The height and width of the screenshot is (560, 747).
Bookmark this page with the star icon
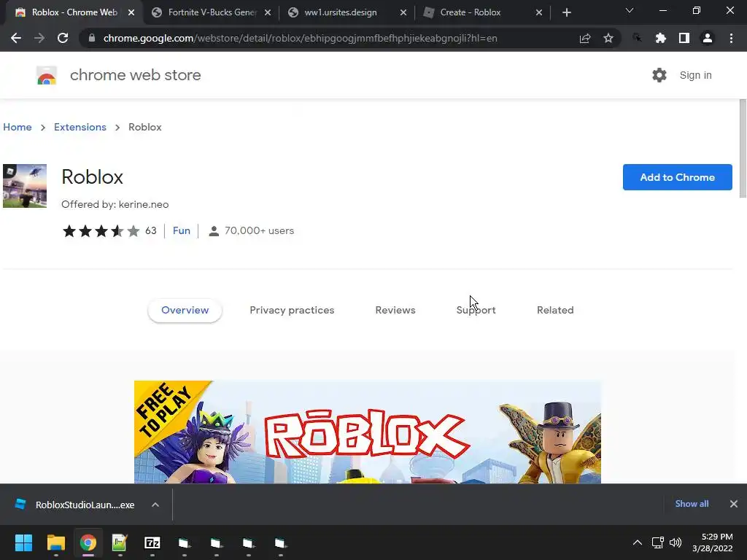point(608,38)
